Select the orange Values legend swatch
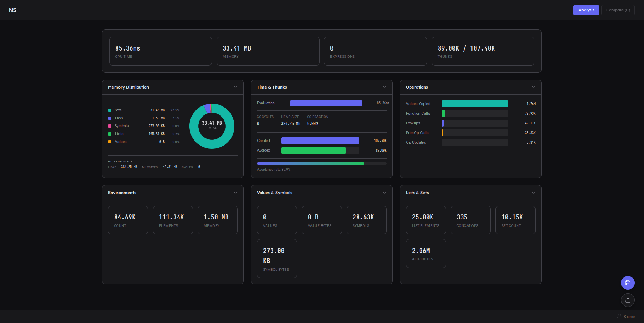 [110, 142]
